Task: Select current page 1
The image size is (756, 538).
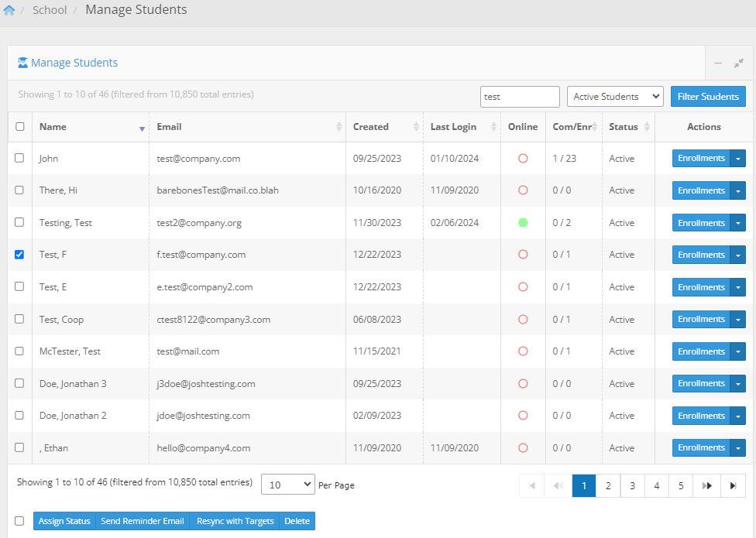Action: [584, 485]
